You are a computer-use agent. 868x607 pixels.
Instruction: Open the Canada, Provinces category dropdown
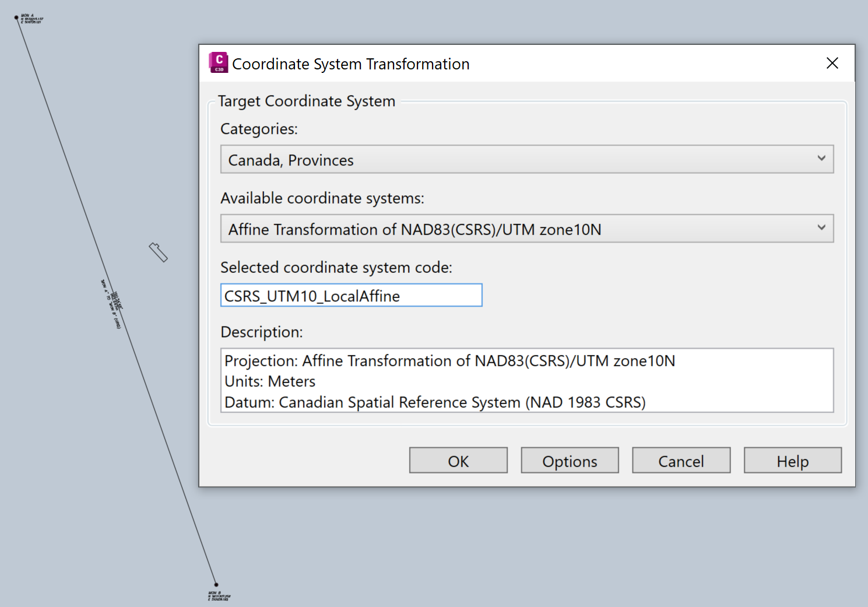pyautogui.click(x=525, y=159)
